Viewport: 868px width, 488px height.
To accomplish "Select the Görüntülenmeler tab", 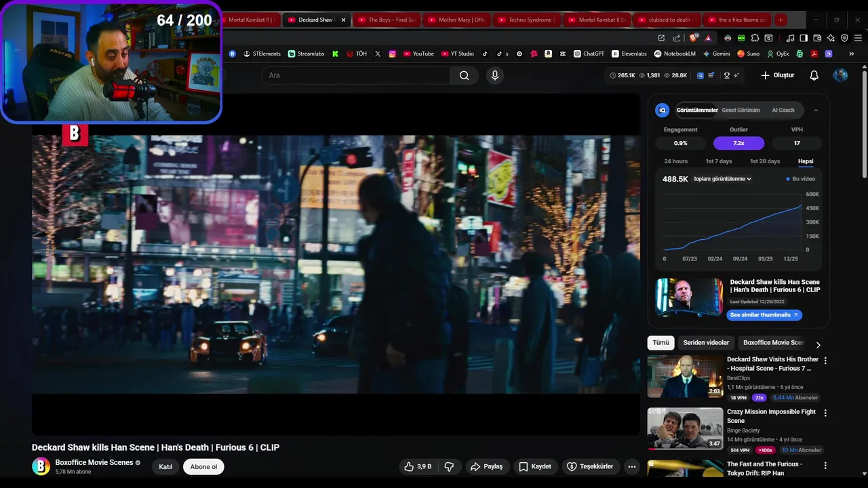I will [x=696, y=110].
